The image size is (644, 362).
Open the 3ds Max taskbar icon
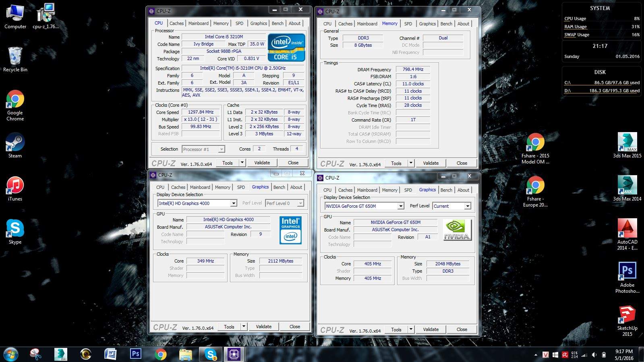tap(61, 354)
